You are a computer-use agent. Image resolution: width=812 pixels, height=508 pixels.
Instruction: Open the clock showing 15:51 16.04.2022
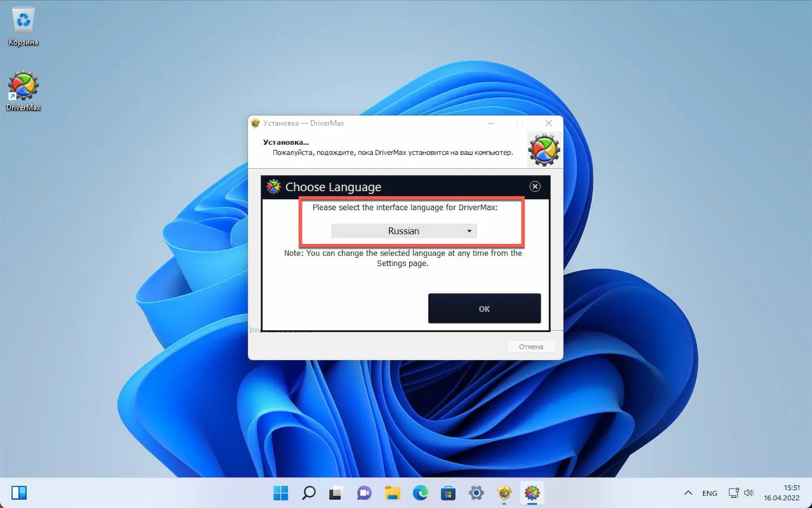click(x=782, y=493)
